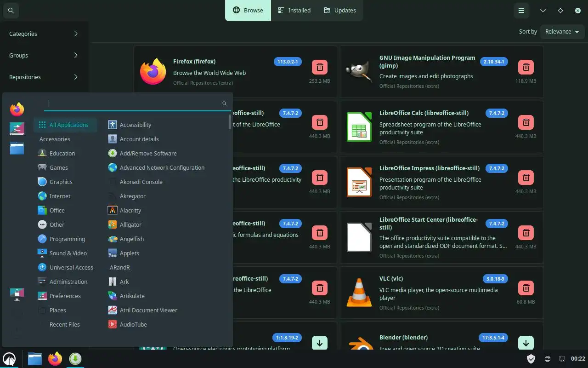
Task: Click the GIMP version badge 2.10.34-1
Action: tap(494, 62)
